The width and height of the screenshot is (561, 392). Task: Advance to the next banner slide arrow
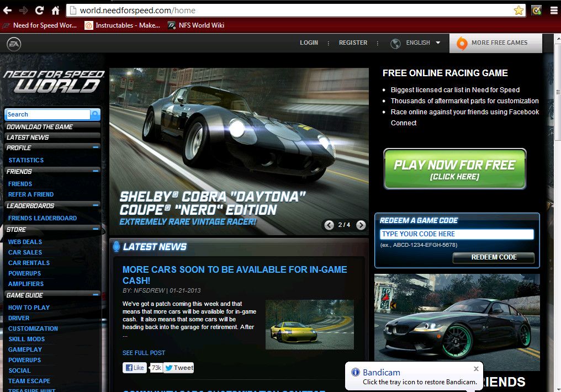click(361, 225)
